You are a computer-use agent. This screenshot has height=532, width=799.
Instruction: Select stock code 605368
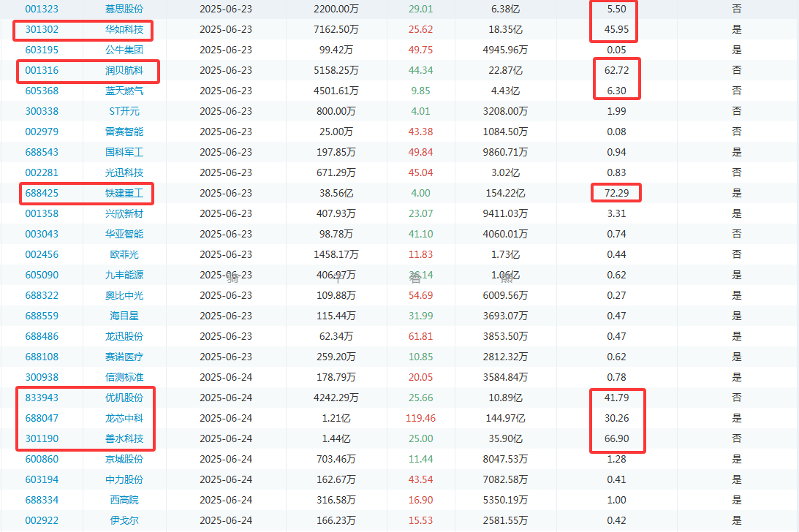[42, 91]
